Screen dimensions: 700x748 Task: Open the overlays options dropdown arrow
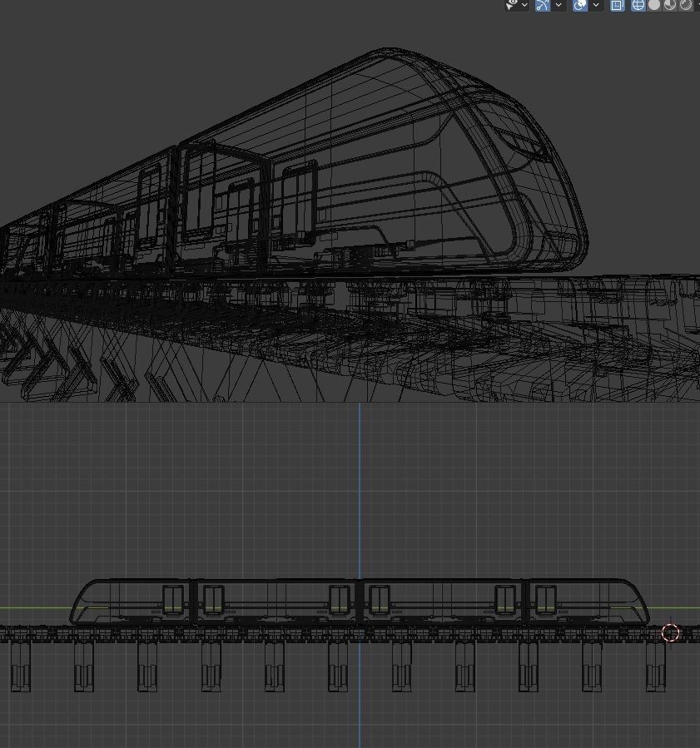(x=595, y=5)
